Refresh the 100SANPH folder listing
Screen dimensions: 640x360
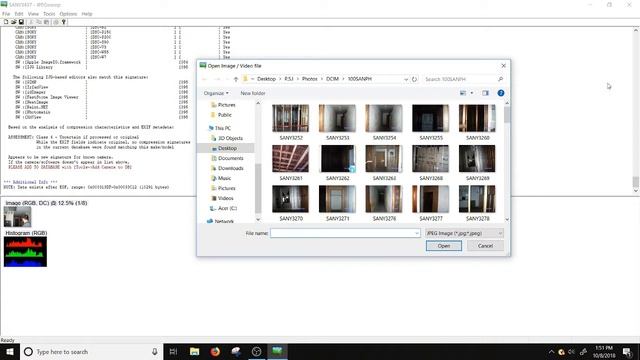(x=414, y=79)
